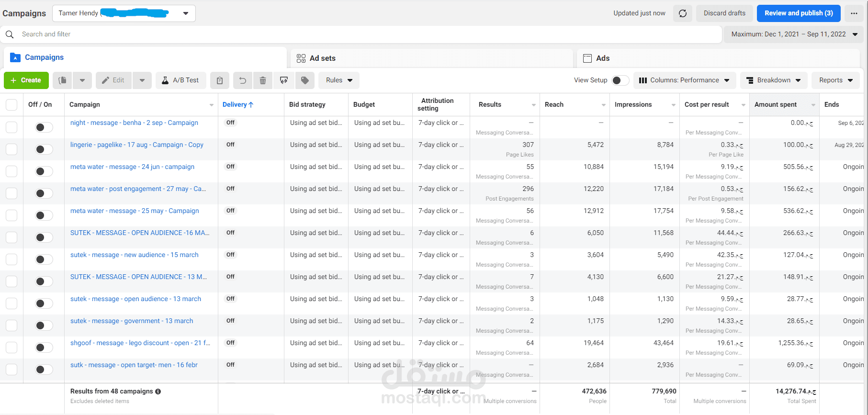Click the 1,255.36 amount spent value
The height and width of the screenshot is (415, 868).
click(x=796, y=343)
